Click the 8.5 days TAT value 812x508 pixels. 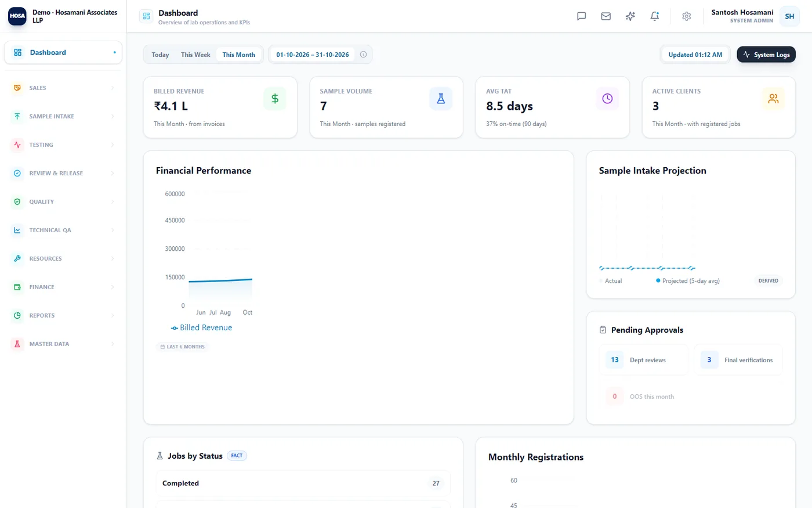[x=509, y=106]
